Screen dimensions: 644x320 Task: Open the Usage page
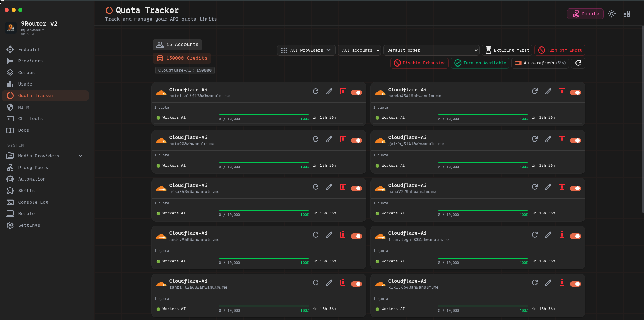45,84
